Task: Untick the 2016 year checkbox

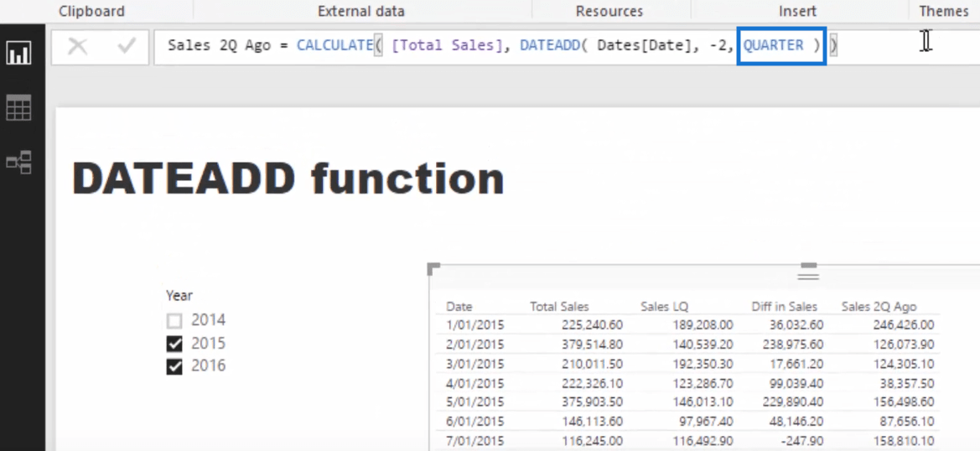Action: point(174,366)
